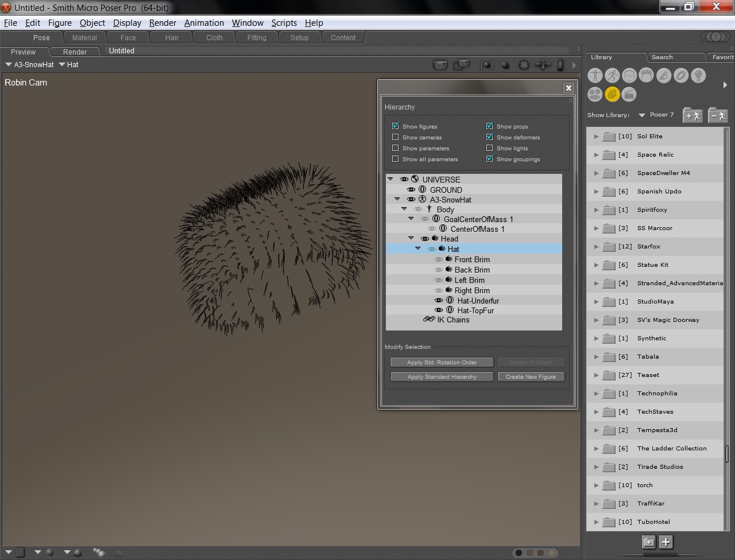This screenshot has width=735, height=560.
Task: Click Apply Standard Hierarchy button
Action: 442,377
